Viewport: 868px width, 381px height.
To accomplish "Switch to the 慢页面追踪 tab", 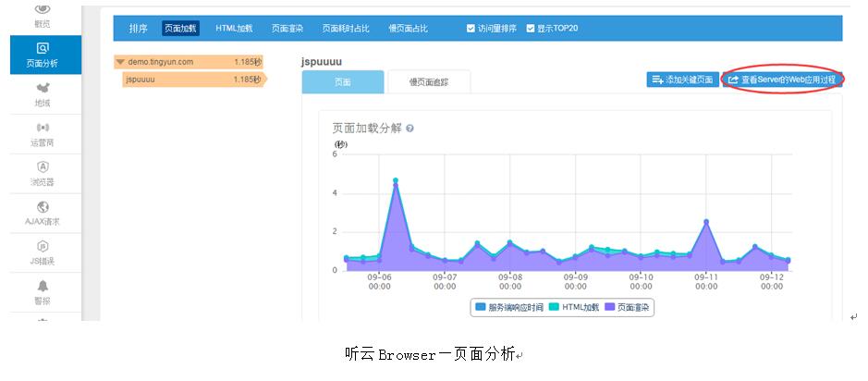I will pos(429,82).
